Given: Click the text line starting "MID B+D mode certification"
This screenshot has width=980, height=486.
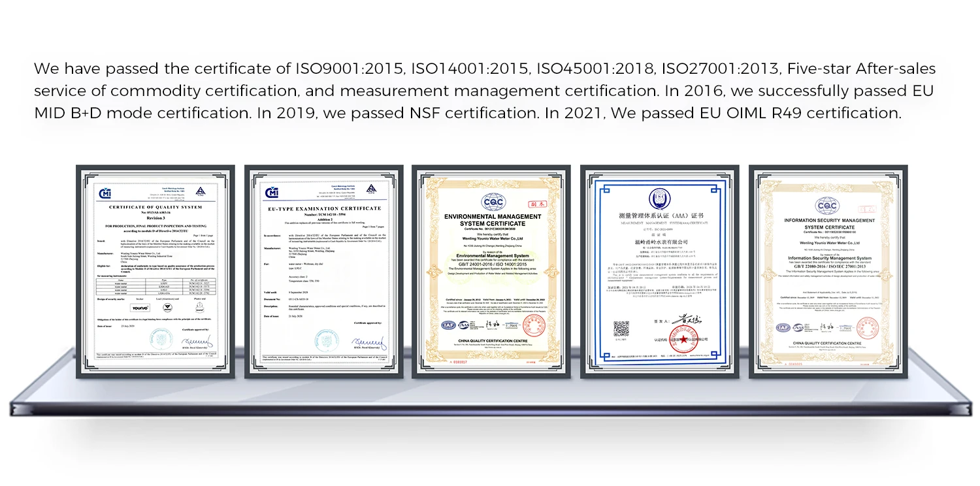Looking at the screenshot, I should [x=467, y=113].
